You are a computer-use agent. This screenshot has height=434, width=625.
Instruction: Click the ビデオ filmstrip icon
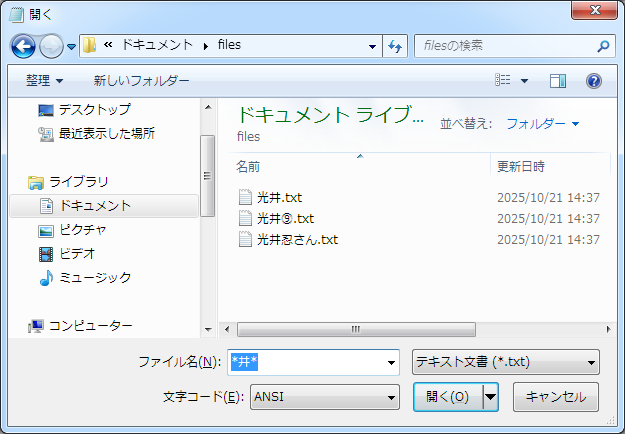46,254
